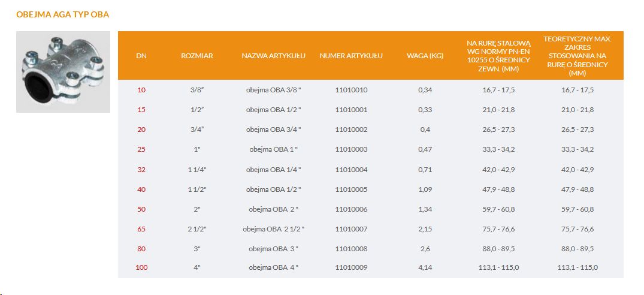Select DN value 40
This screenshot has width=644, height=295.
coord(141,189)
